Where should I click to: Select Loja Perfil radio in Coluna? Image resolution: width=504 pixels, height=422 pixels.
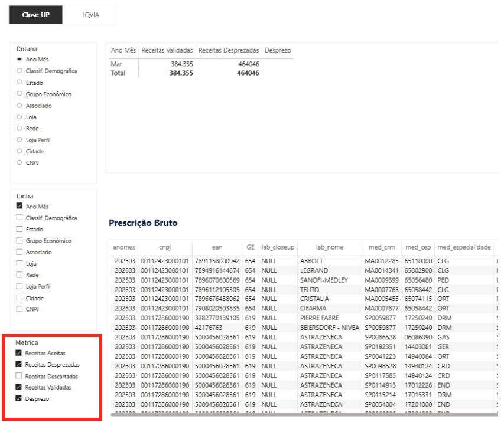[x=19, y=140]
